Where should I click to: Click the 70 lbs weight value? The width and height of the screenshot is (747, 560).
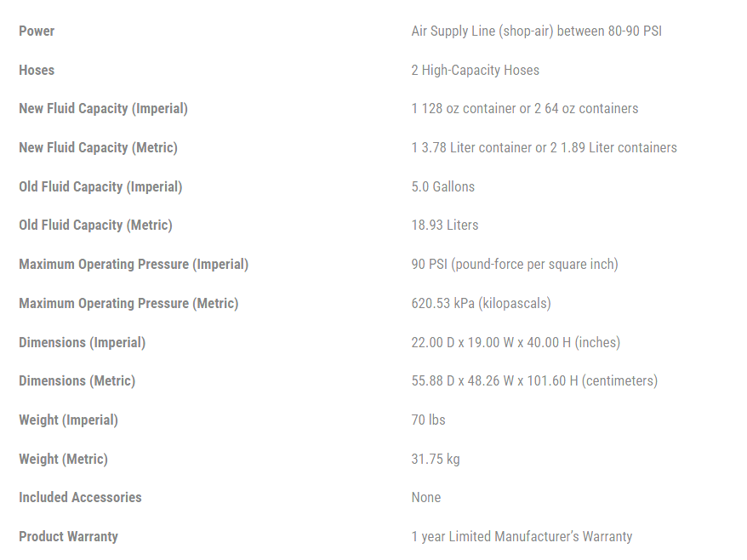(428, 420)
